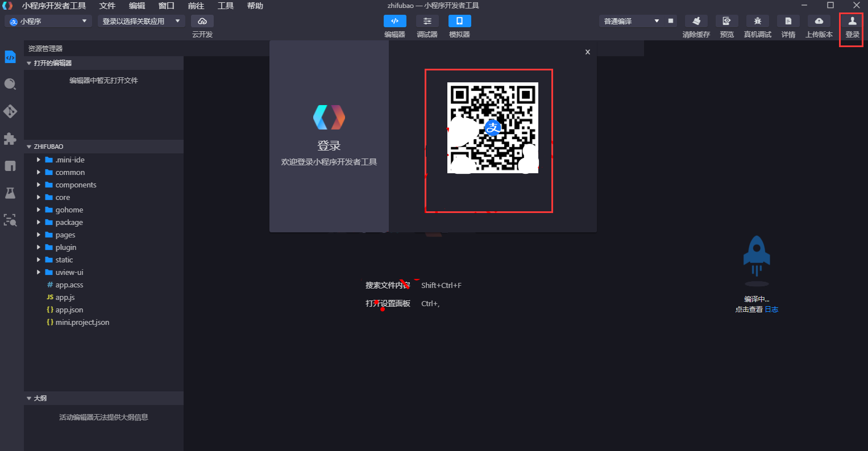Open the 云开发 cloud development icon
This screenshot has width=868, height=451.
tap(202, 21)
